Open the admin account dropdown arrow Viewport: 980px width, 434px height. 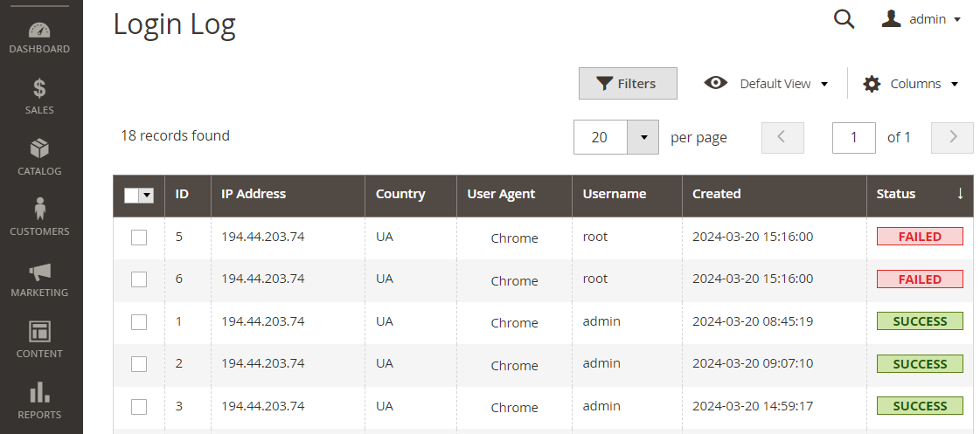click(x=957, y=20)
